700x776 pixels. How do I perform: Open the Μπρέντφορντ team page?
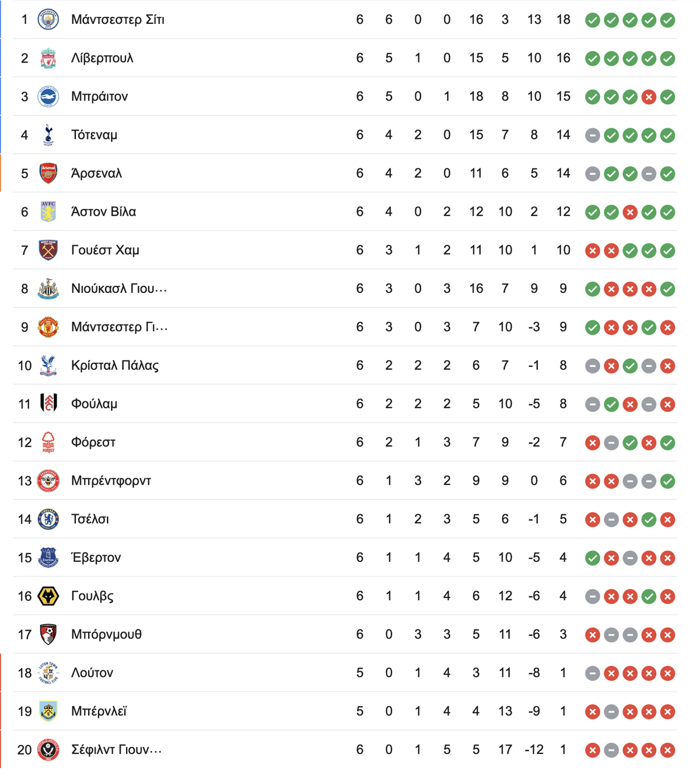click(111, 480)
